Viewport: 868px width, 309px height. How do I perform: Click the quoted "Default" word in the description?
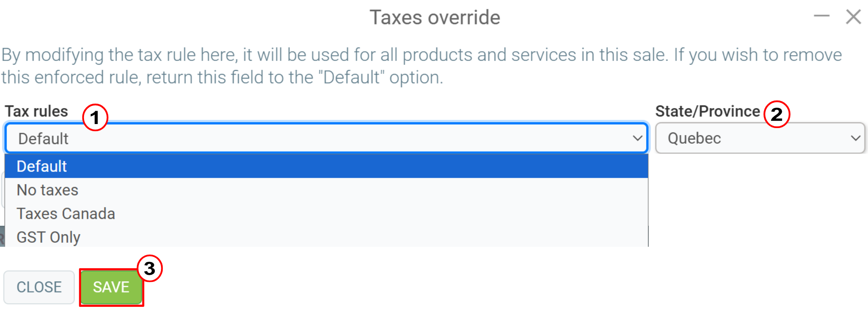pos(352,77)
